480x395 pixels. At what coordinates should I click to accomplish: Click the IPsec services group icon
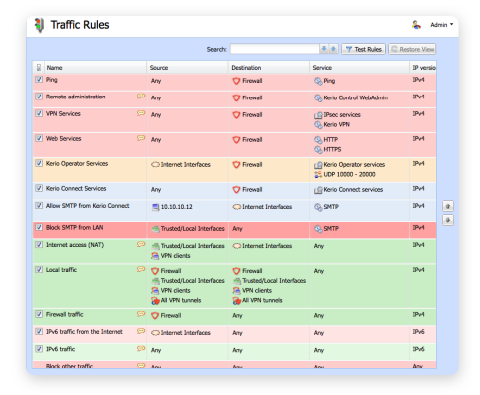(318, 115)
